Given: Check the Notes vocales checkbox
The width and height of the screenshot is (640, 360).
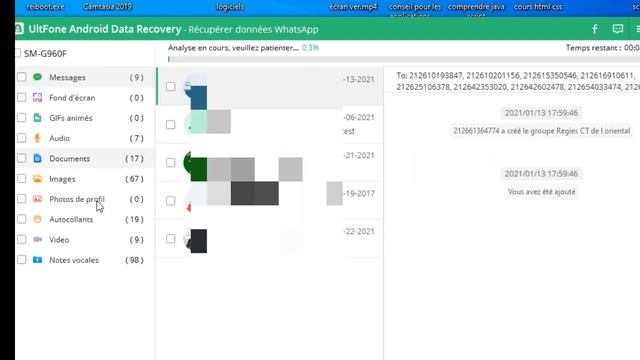Looking at the screenshot, I should point(22,260).
